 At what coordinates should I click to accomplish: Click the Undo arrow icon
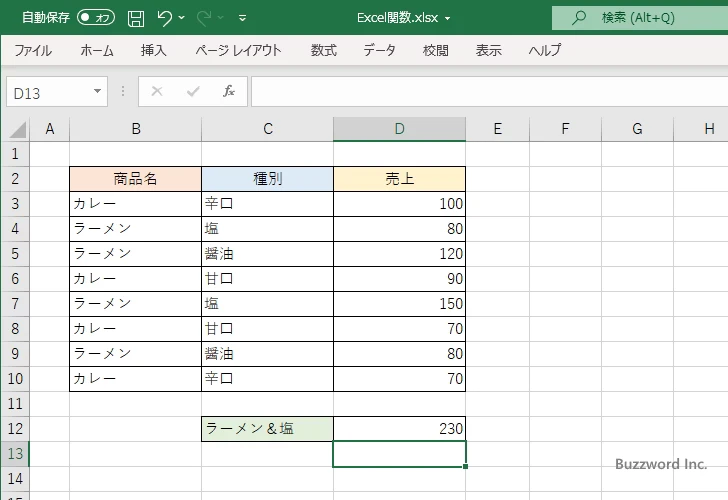point(164,18)
